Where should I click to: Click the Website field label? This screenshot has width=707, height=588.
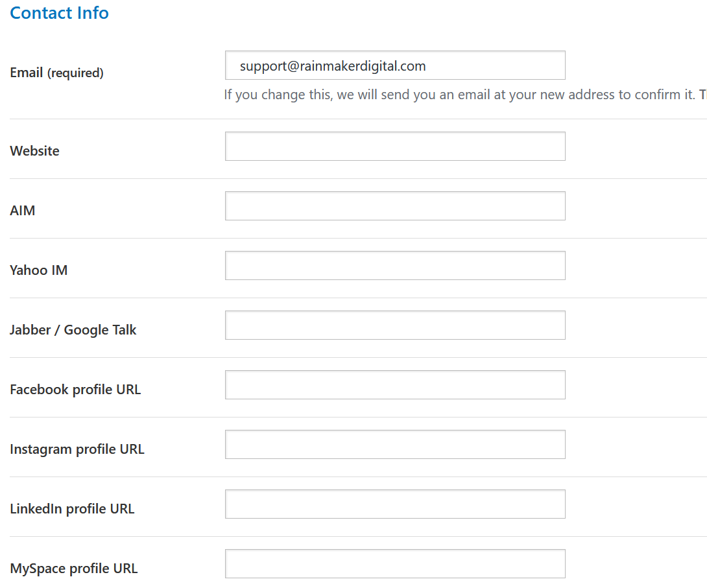click(x=35, y=151)
